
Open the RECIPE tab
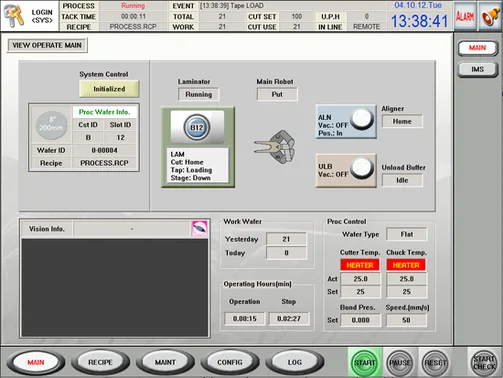100,362
